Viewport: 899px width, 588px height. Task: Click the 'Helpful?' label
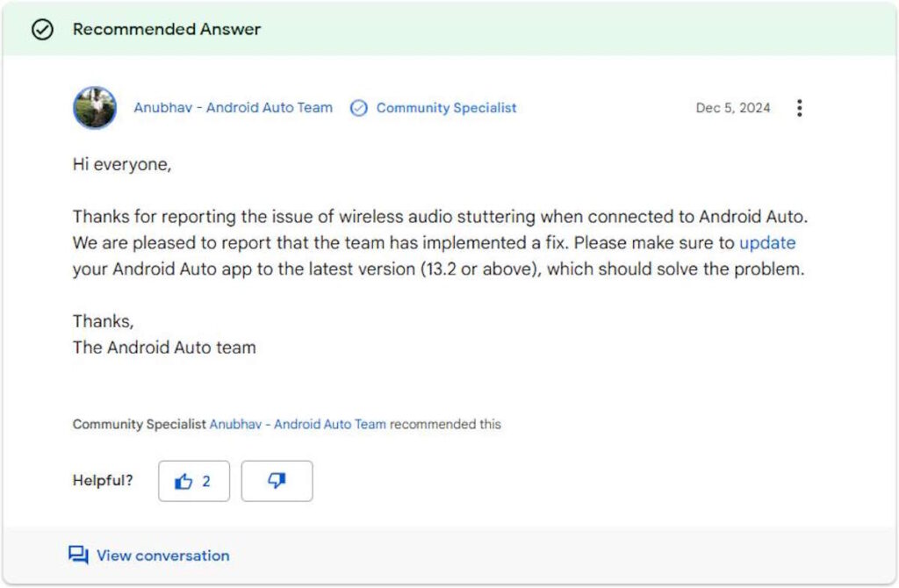[103, 480]
